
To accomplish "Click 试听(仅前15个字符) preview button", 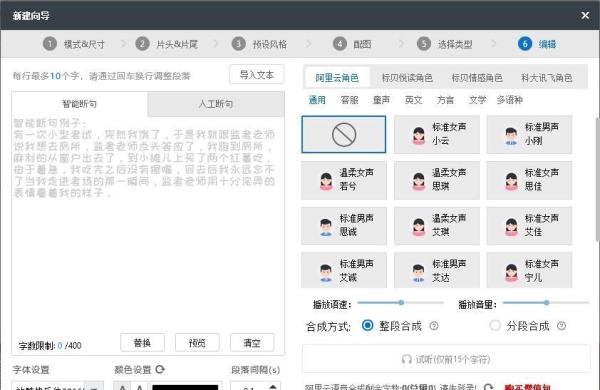I will tap(446, 359).
